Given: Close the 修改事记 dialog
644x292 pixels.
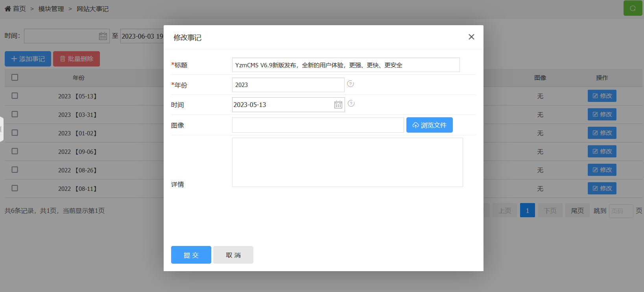Looking at the screenshot, I should point(471,37).
